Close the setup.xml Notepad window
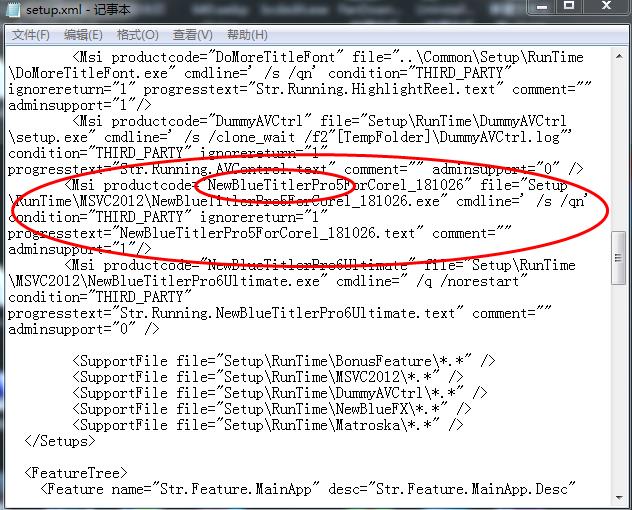 click(606, 6)
